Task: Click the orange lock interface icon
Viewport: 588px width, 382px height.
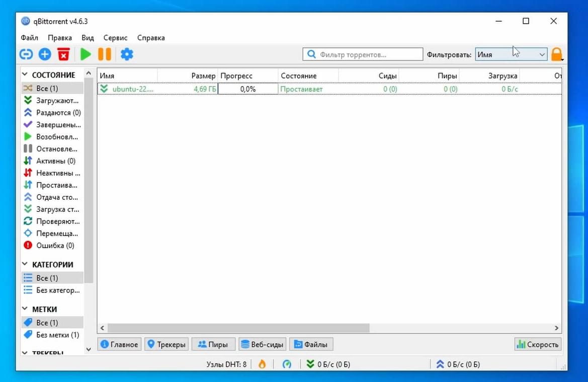Action: click(x=556, y=54)
